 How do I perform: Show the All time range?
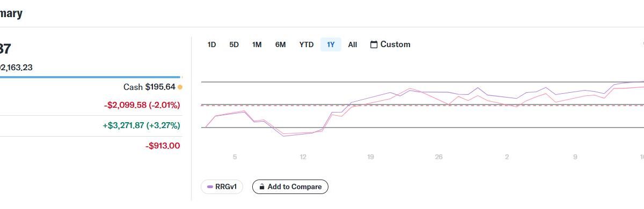click(x=353, y=44)
